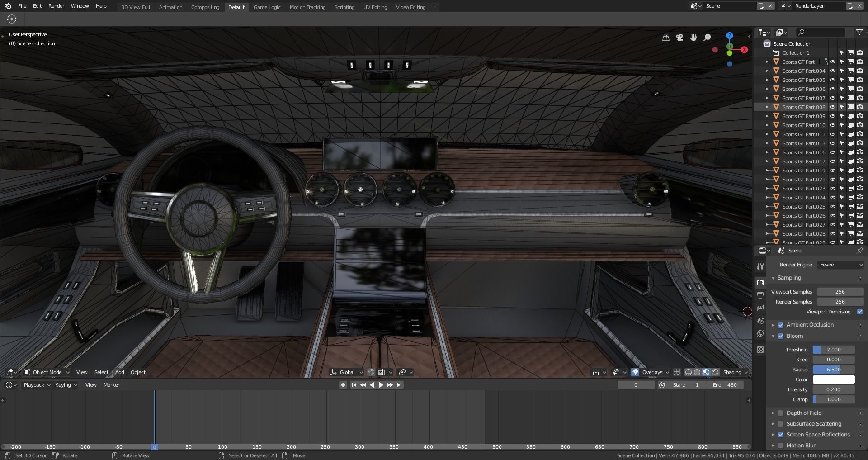Open the Playback dropdown
The height and width of the screenshot is (460, 868).
pos(37,385)
